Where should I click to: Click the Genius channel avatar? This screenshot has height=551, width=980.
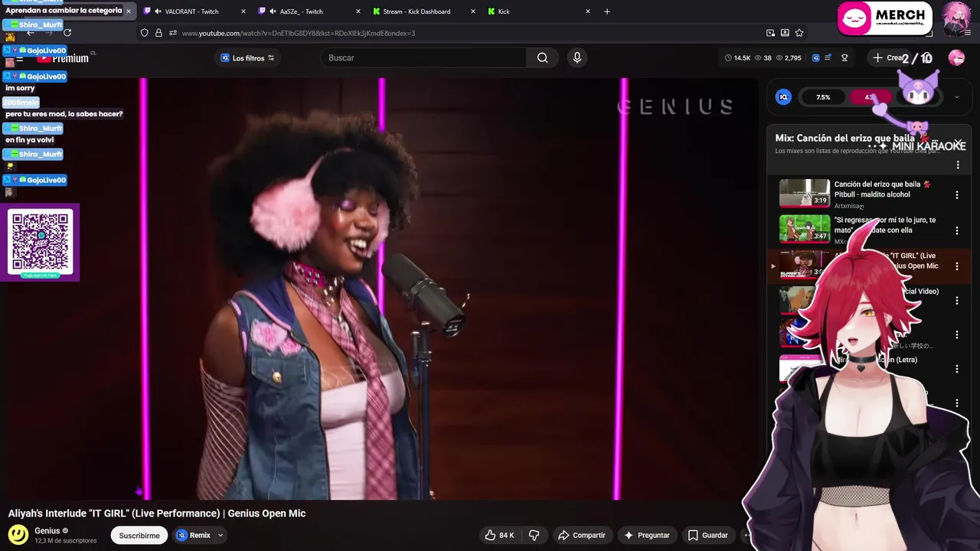pyautogui.click(x=18, y=534)
